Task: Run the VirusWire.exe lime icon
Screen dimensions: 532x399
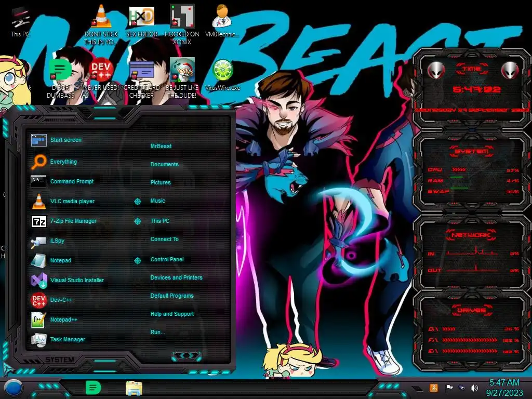Action: point(222,75)
